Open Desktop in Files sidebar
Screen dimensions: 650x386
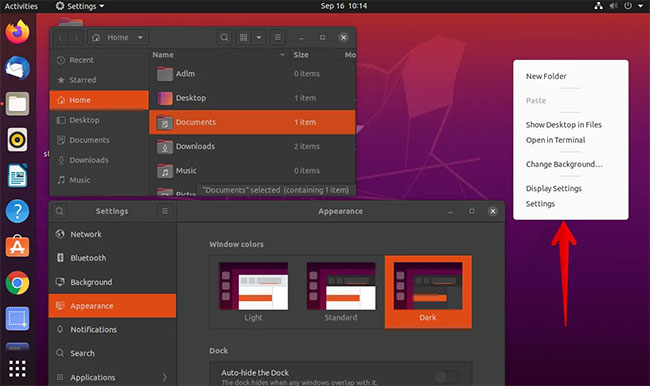99,120
